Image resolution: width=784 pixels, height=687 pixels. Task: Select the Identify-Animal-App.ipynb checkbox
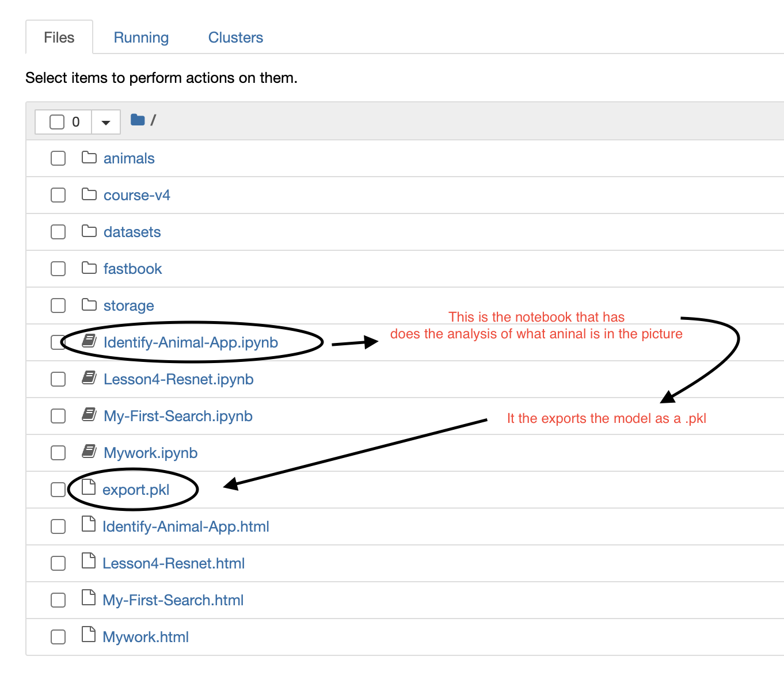[x=58, y=342]
